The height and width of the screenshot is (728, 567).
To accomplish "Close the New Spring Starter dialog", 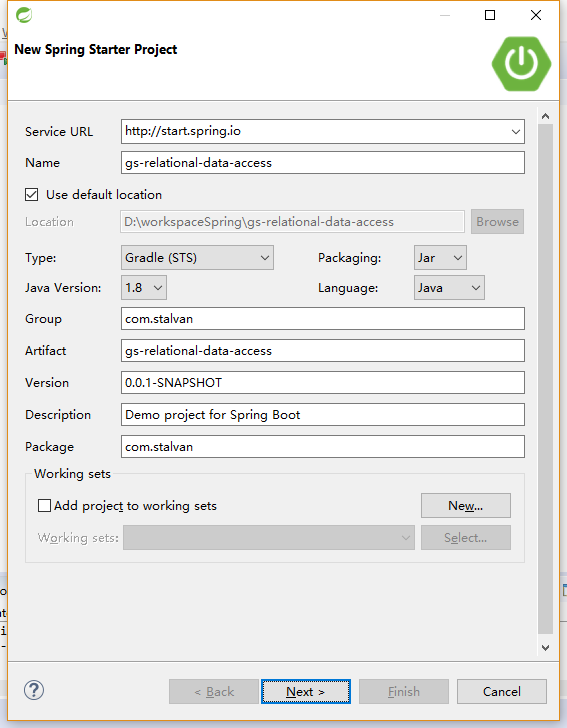I will click(536, 15).
